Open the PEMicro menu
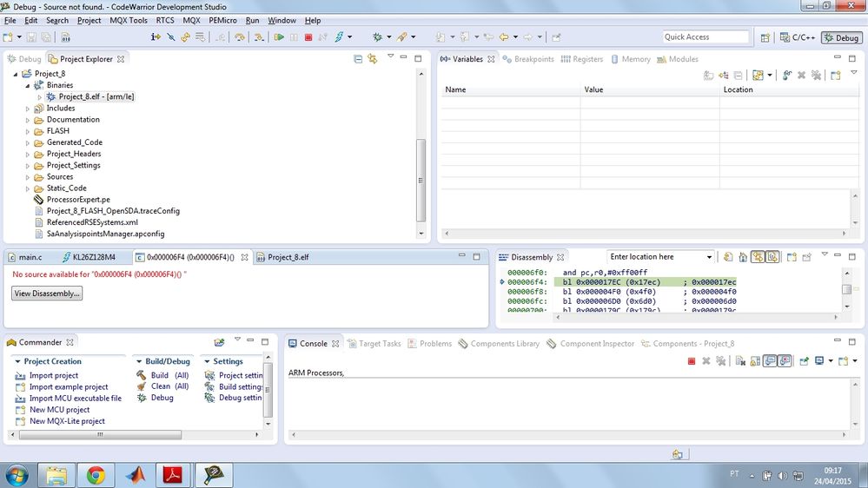The width and height of the screenshot is (868, 488). [222, 21]
